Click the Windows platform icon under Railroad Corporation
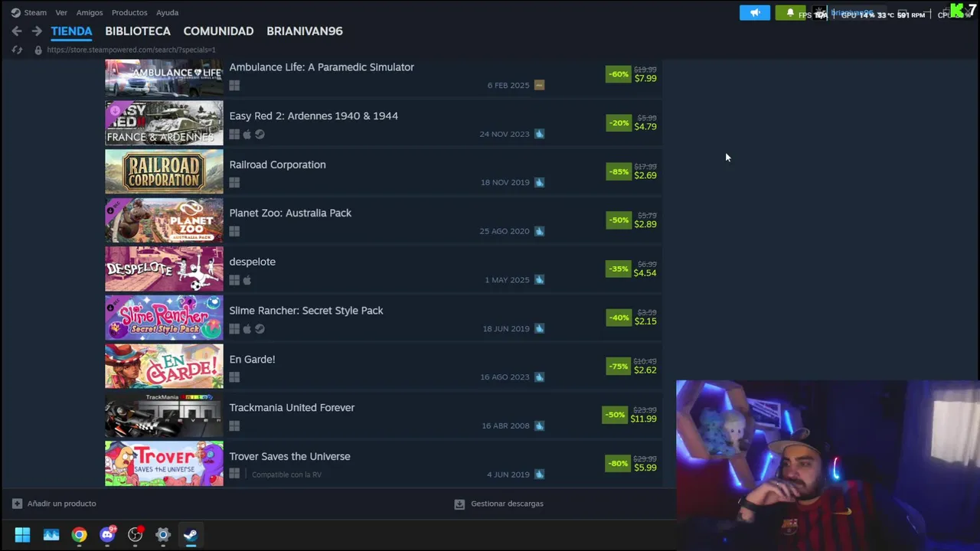This screenshot has height=551, width=980. pos(234,183)
